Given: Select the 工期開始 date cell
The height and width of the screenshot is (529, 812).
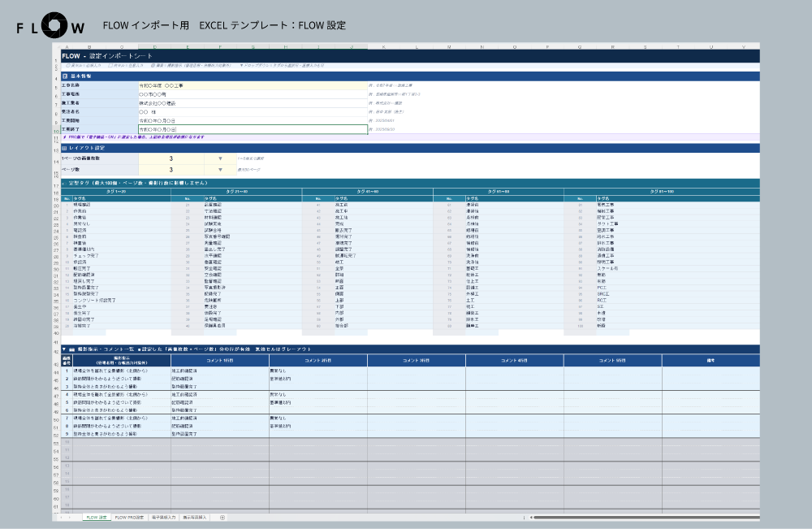Looking at the screenshot, I should (x=253, y=121).
